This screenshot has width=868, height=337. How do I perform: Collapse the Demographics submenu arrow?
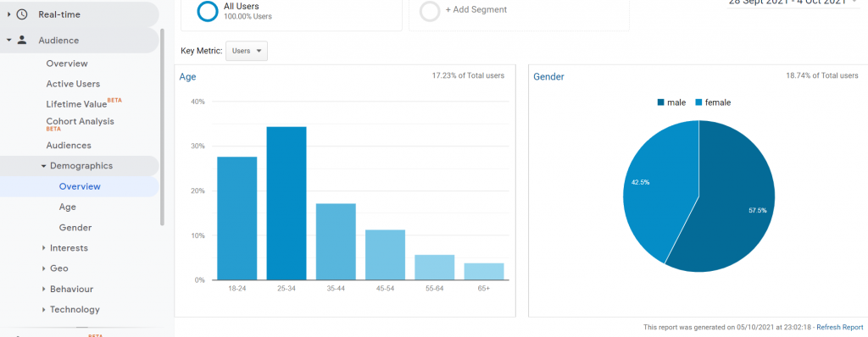pyautogui.click(x=44, y=166)
